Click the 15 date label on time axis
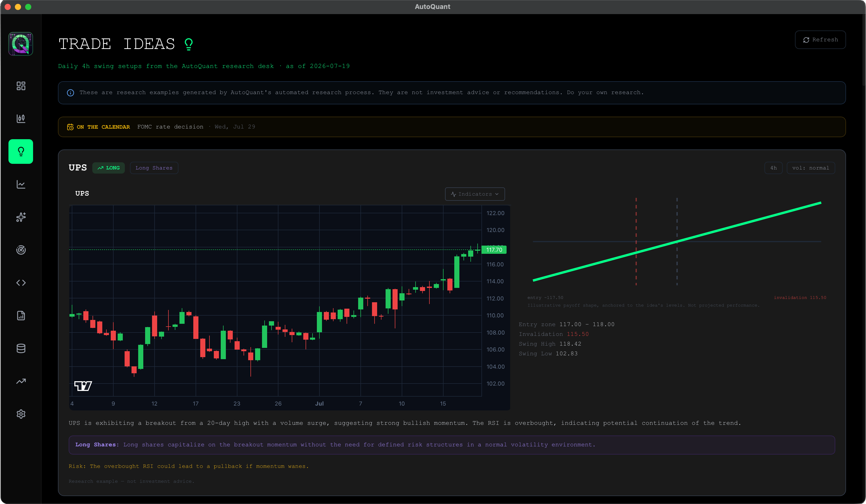Viewport: 866px width, 504px height. (x=443, y=403)
